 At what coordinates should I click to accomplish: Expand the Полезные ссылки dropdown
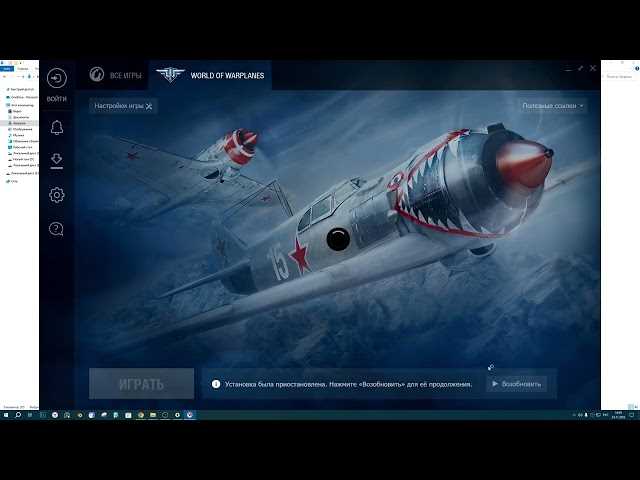click(x=553, y=106)
